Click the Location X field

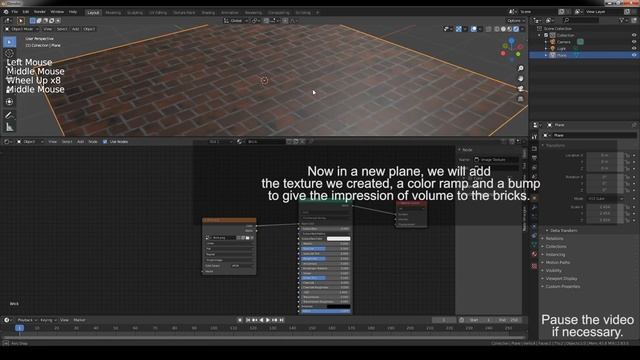coord(605,156)
